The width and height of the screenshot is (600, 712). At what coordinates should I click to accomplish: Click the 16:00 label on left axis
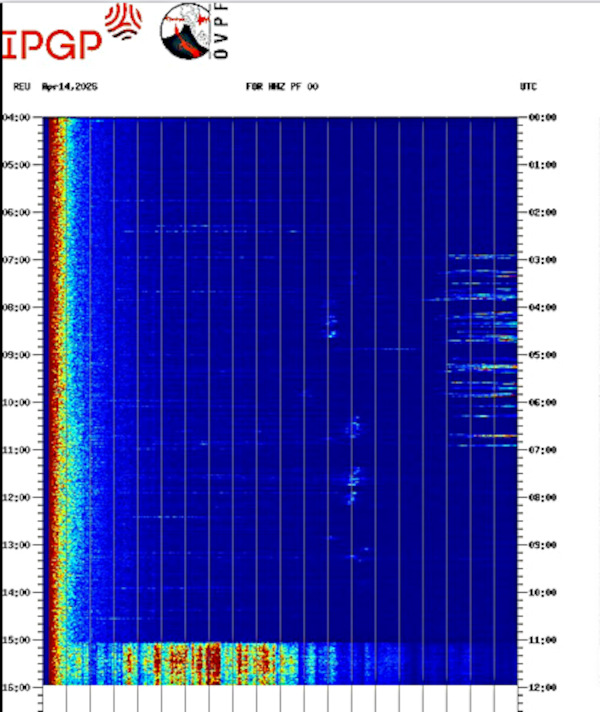tap(20, 686)
